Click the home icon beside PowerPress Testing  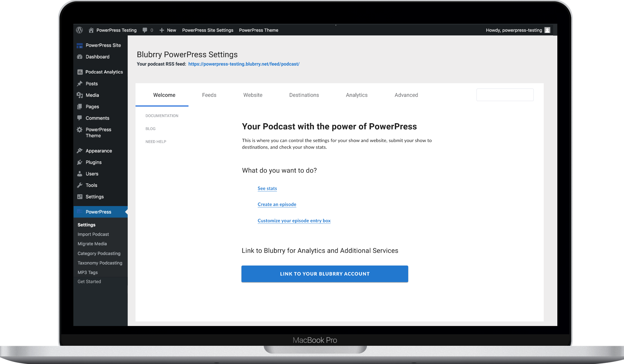91,30
